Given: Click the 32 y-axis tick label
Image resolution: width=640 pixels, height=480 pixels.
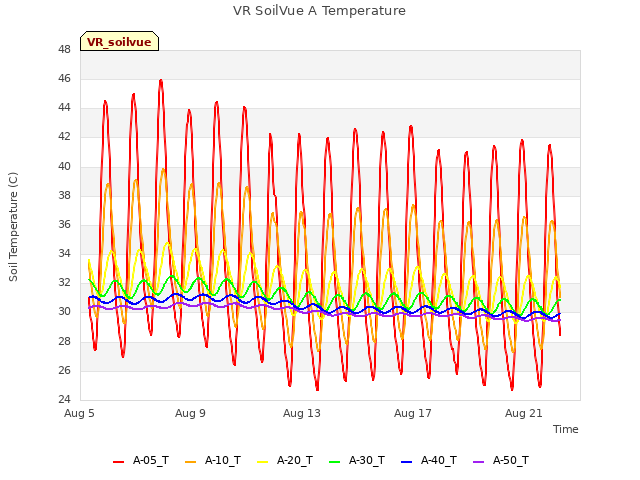Looking at the screenshot, I should [64, 283].
